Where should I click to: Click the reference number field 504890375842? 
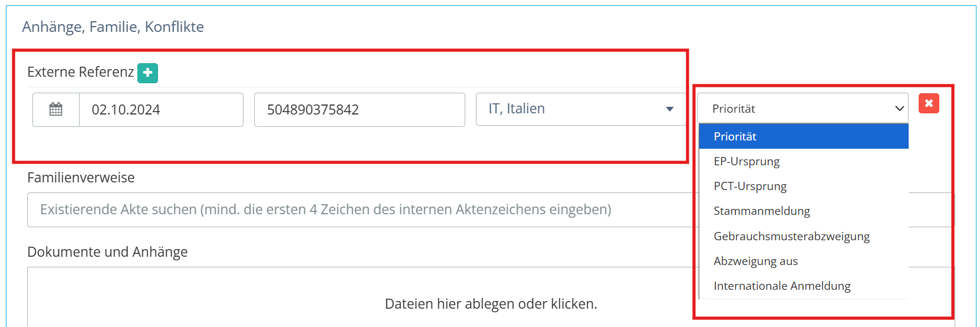[x=360, y=110]
